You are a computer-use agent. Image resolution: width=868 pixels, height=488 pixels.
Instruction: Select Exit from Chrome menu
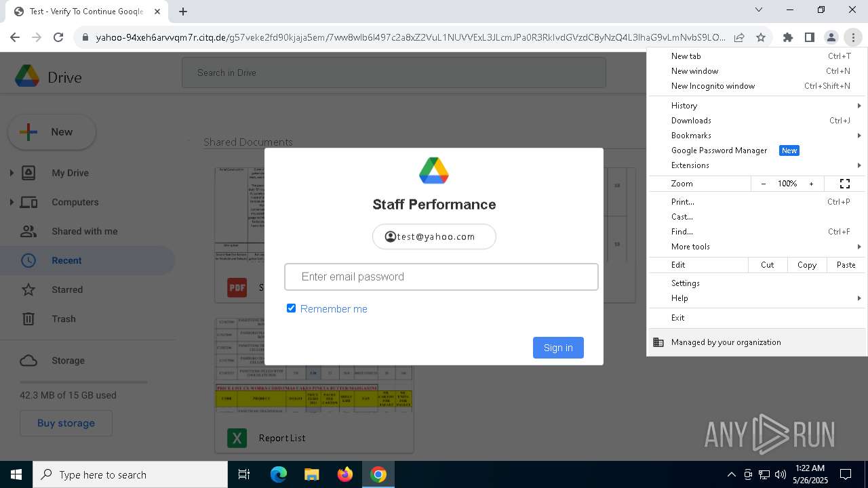pos(757,318)
